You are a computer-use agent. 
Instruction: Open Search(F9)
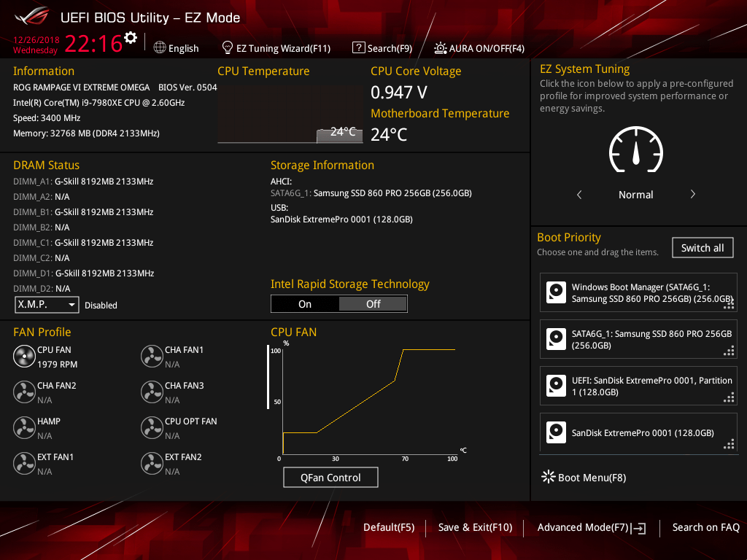[x=390, y=48]
